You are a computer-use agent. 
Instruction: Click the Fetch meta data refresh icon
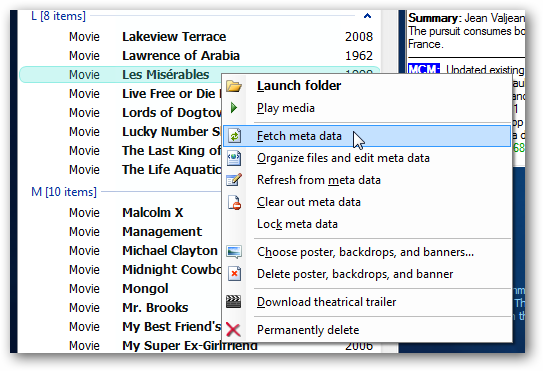pyautogui.click(x=234, y=136)
